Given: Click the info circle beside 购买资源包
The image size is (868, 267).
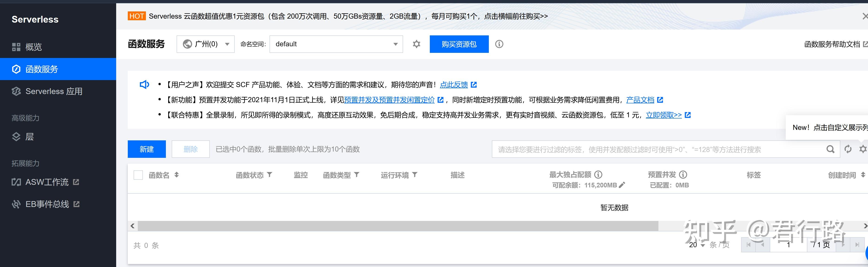Looking at the screenshot, I should (499, 44).
